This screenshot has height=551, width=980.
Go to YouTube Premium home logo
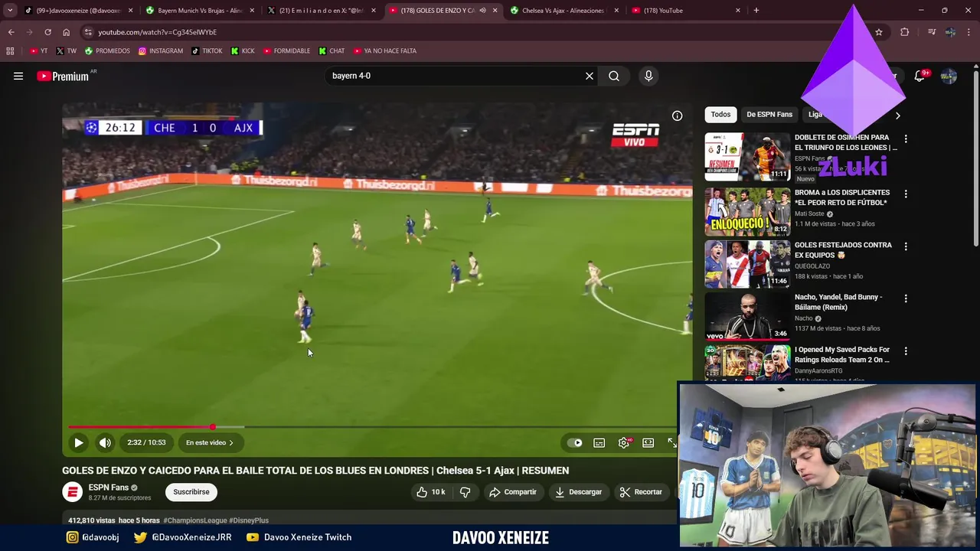[63, 76]
